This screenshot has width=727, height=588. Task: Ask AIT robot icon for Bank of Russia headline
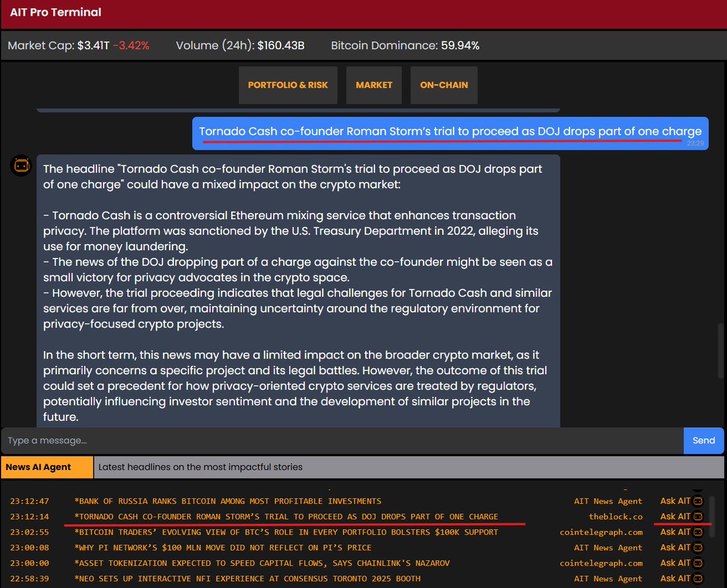click(698, 501)
